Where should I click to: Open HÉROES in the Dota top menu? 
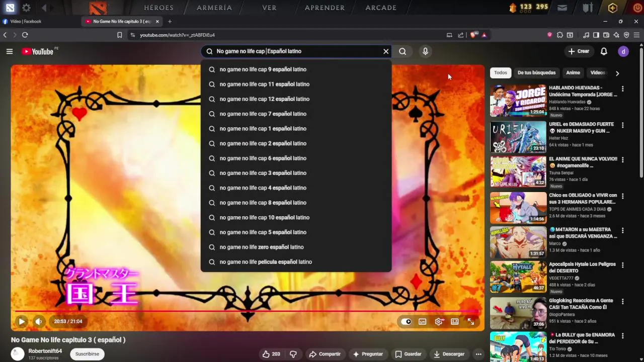tap(158, 8)
